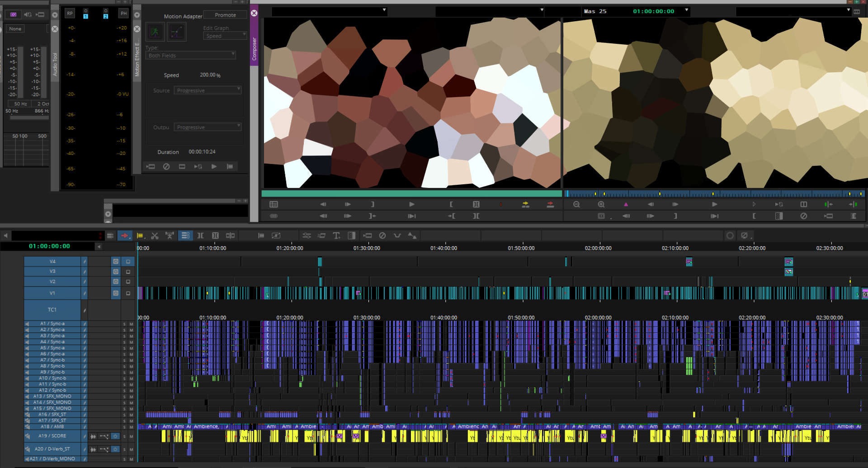Step back one frame in source monitor
Viewport: 868px width, 468px height.
323,204
